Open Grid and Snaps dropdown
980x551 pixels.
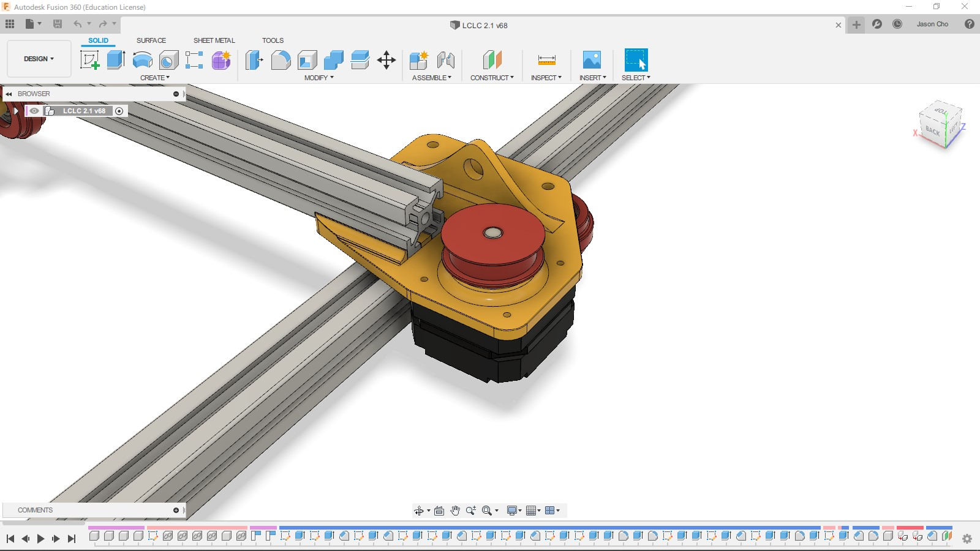tap(533, 511)
